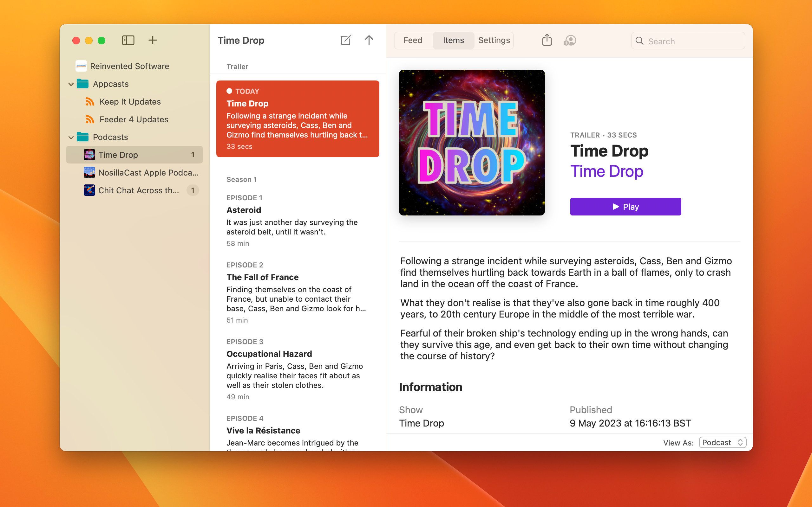Select the Asteroid episode in the list

tap(298, 220)
